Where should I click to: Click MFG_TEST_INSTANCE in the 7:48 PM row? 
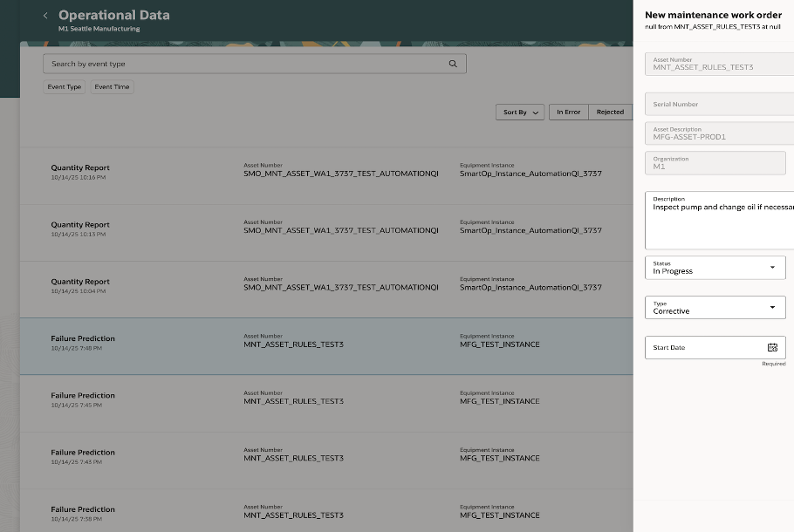coord(500,344)
